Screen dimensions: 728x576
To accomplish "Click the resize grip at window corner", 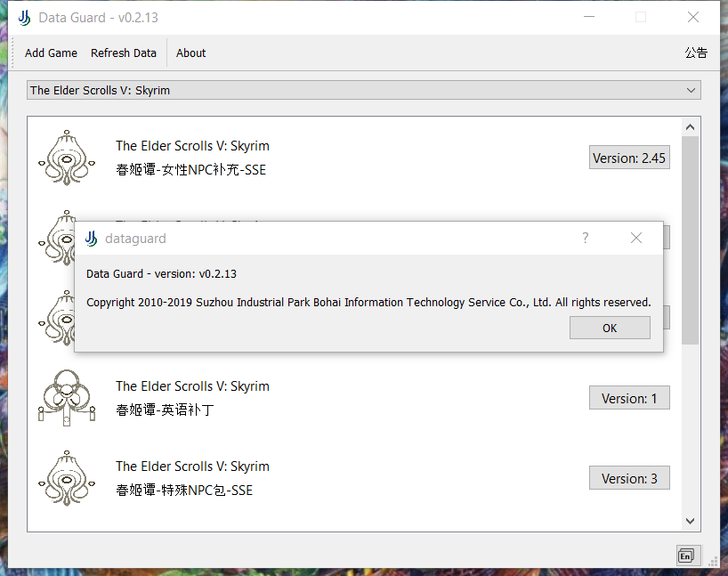I will [713, 562].
